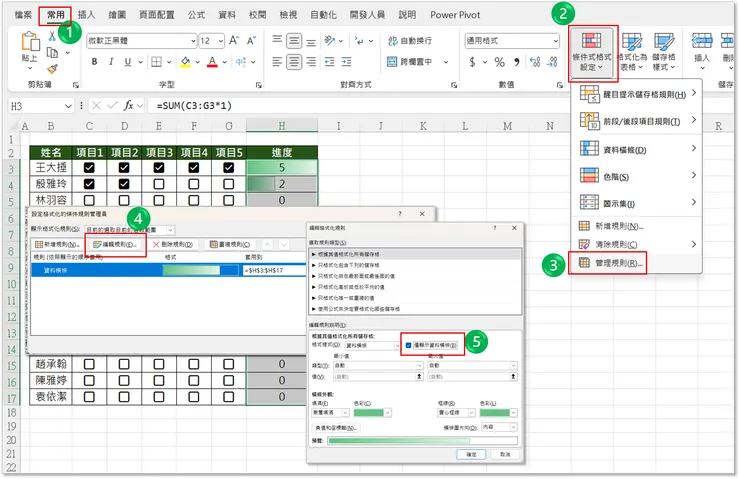Open the merge 跨欄置中 dropdown arrow
Image resolution: width=740 pixels, height=479 pixels.
tap(446, 62)
